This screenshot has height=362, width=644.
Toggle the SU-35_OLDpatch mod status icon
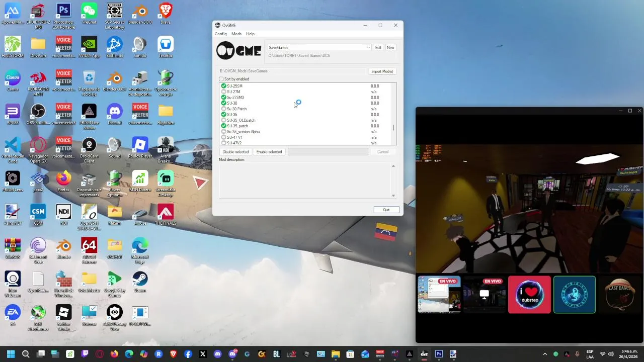click(224, 120)
